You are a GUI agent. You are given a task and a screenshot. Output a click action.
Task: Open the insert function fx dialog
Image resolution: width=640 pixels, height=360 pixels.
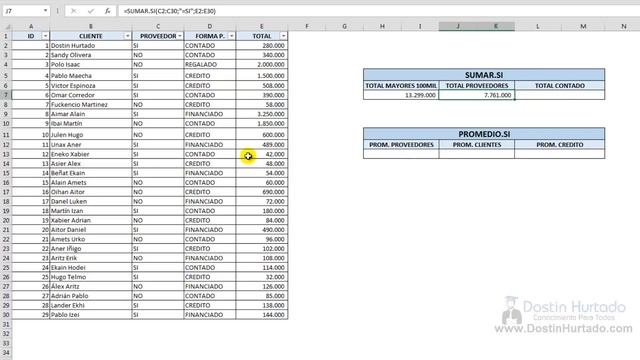pyautogui.click(x=107, y=11)
